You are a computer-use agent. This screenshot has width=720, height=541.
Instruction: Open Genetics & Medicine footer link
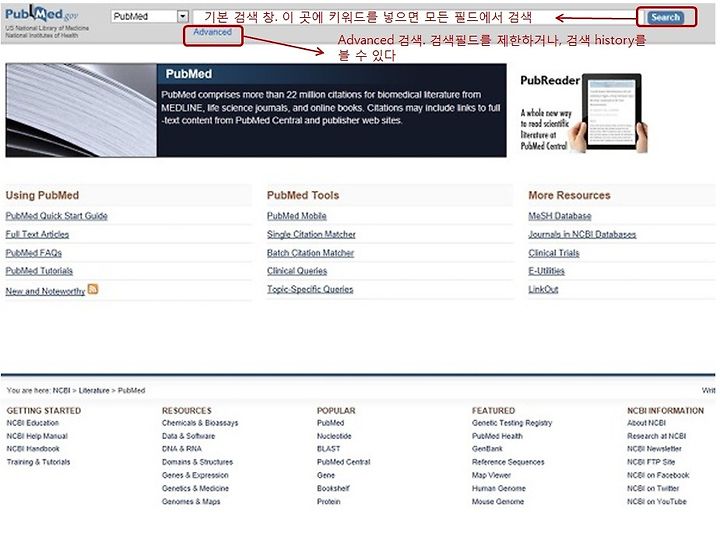(x=195, y=488)
